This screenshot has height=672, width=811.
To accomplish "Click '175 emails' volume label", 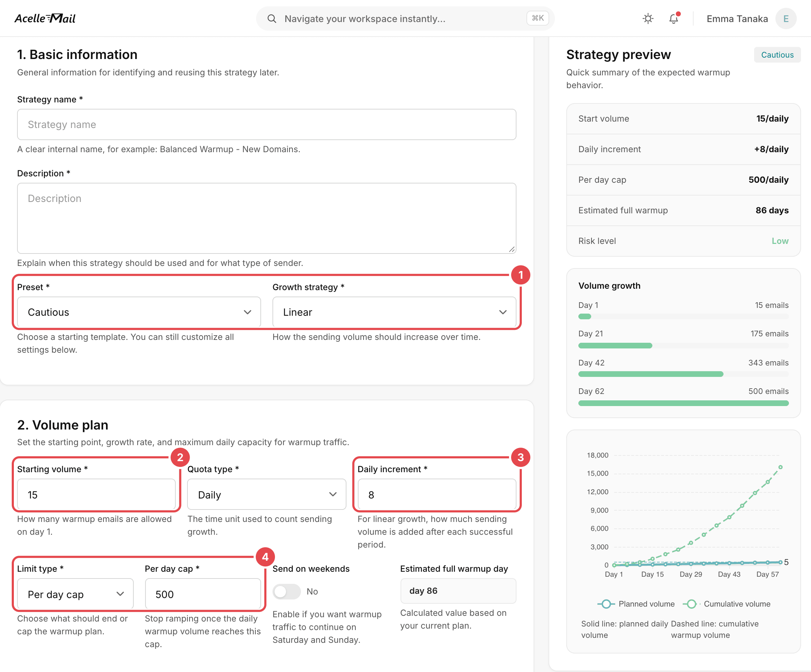I will [x=769, y=334].
